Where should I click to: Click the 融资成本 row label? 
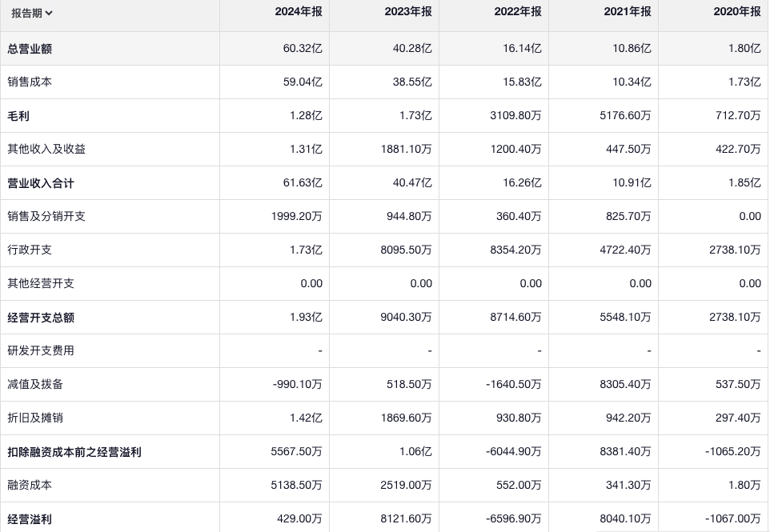(30, 486)
